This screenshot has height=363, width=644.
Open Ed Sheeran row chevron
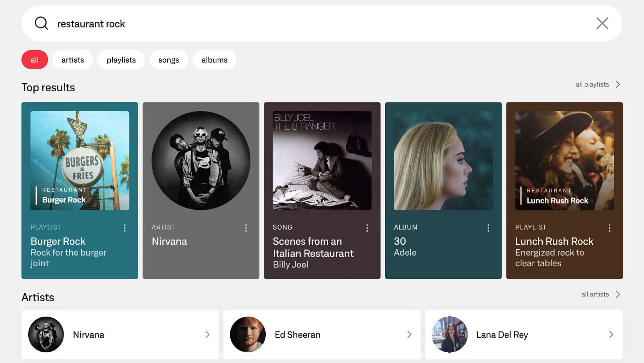point(409,334)
